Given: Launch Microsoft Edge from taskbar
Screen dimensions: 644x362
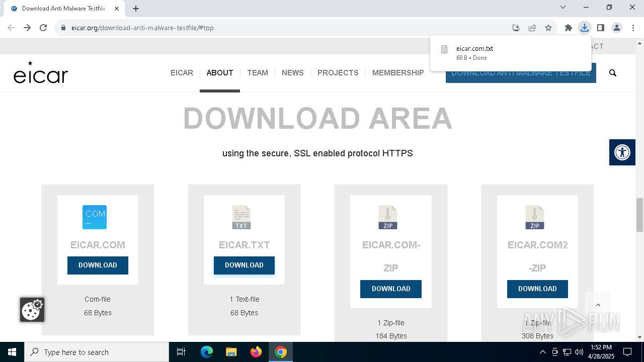Looking at the screenshot, I should pyautogui.click(x=207, y=352).
